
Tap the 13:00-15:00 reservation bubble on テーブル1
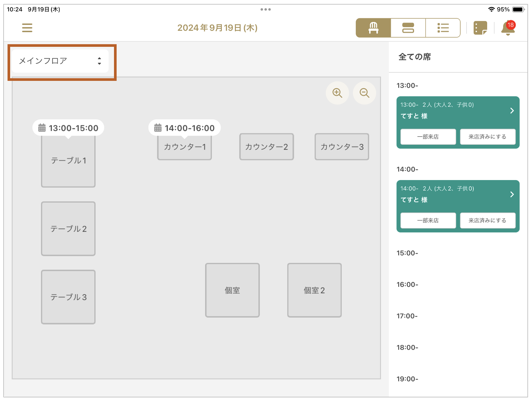(68, 128)
